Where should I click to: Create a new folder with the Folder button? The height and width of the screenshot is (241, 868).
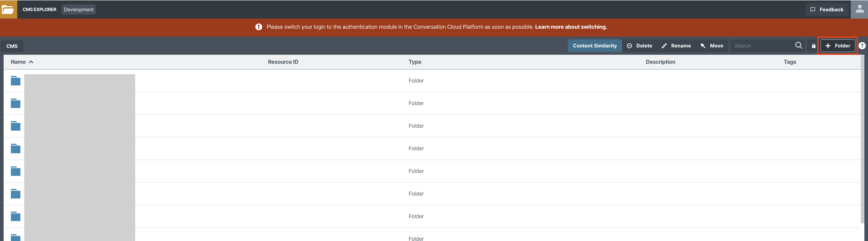(x=837, y=46)
